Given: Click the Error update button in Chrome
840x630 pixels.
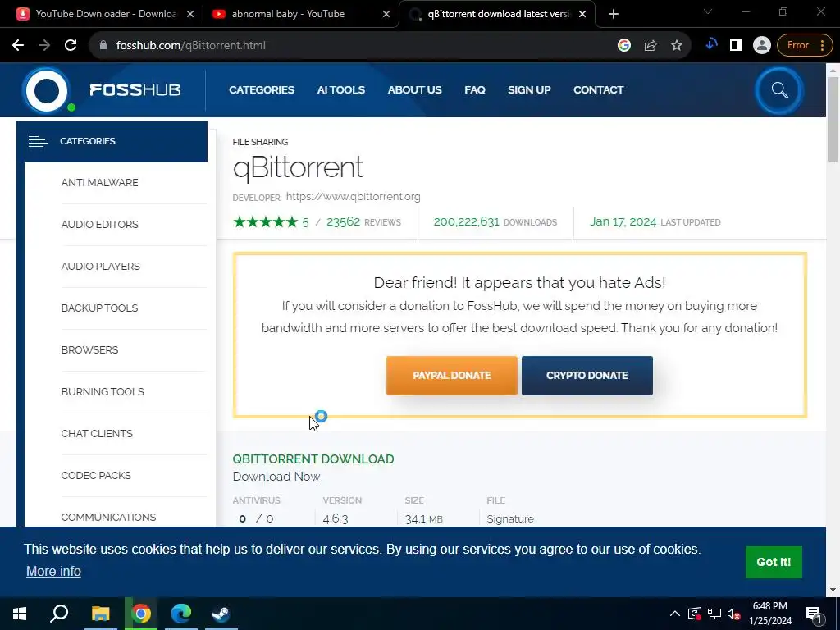Looking at the screenshot, I should click(804, 46).
